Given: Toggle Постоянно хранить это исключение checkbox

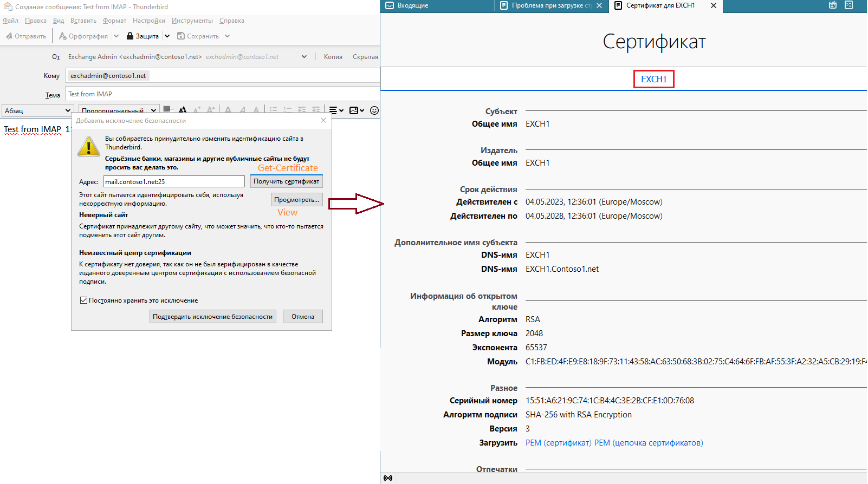Looking at the screenshot, I should pyautogui.click(x=83, y=300).
